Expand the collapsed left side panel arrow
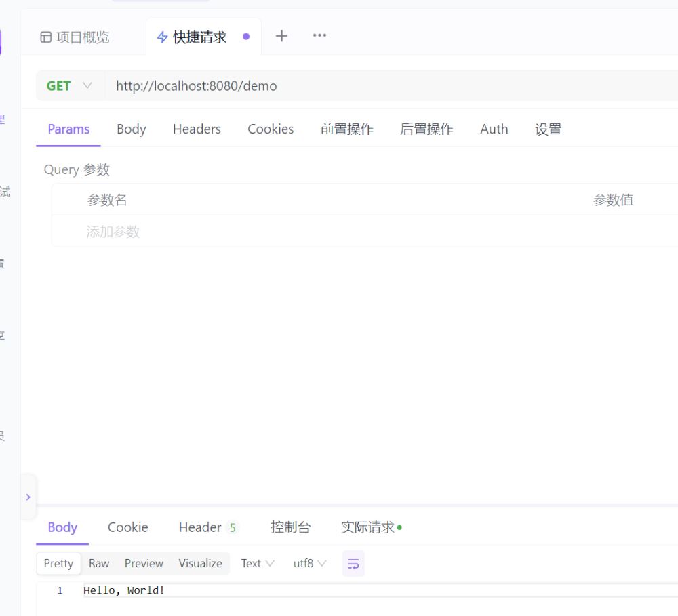Image resolution: width=678 pixels, height=616 pixels. 28,497
